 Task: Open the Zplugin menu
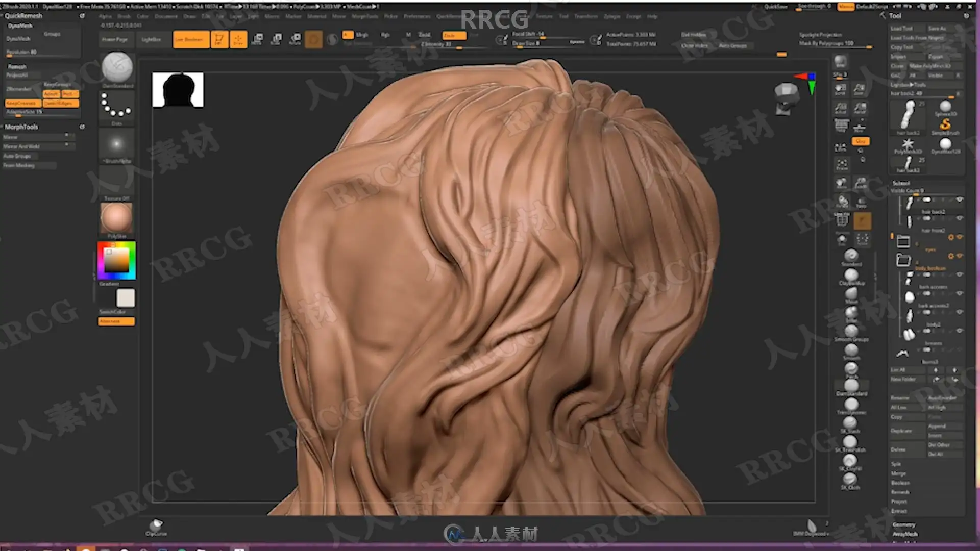[612, 16]
